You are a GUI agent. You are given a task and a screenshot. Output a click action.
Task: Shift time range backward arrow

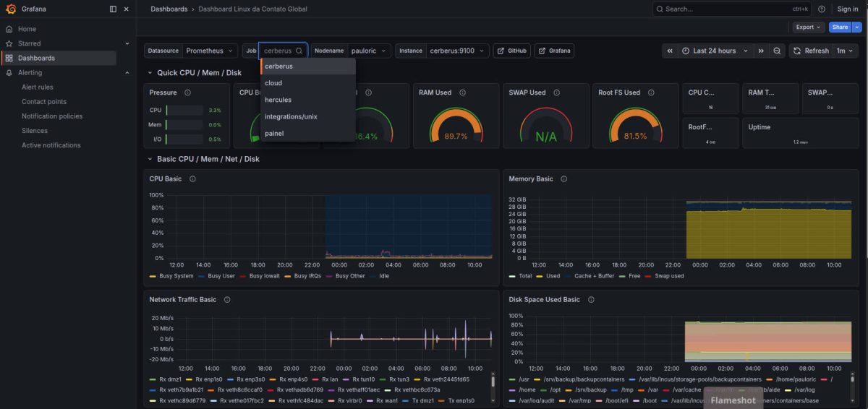[670, 51]
